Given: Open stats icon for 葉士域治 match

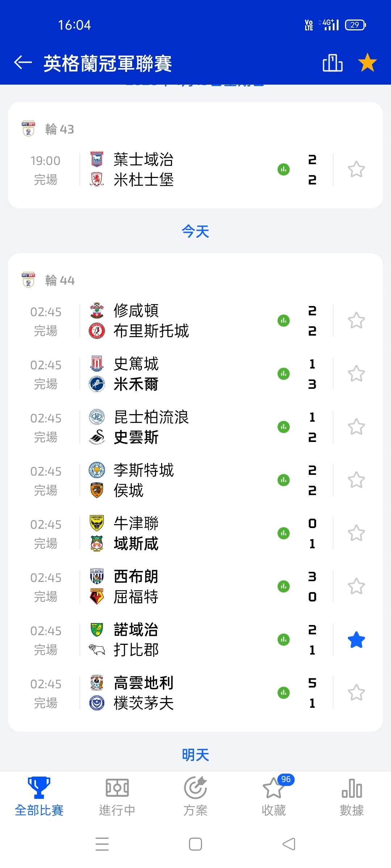Looking at the screenshot, I should [283, 169].
